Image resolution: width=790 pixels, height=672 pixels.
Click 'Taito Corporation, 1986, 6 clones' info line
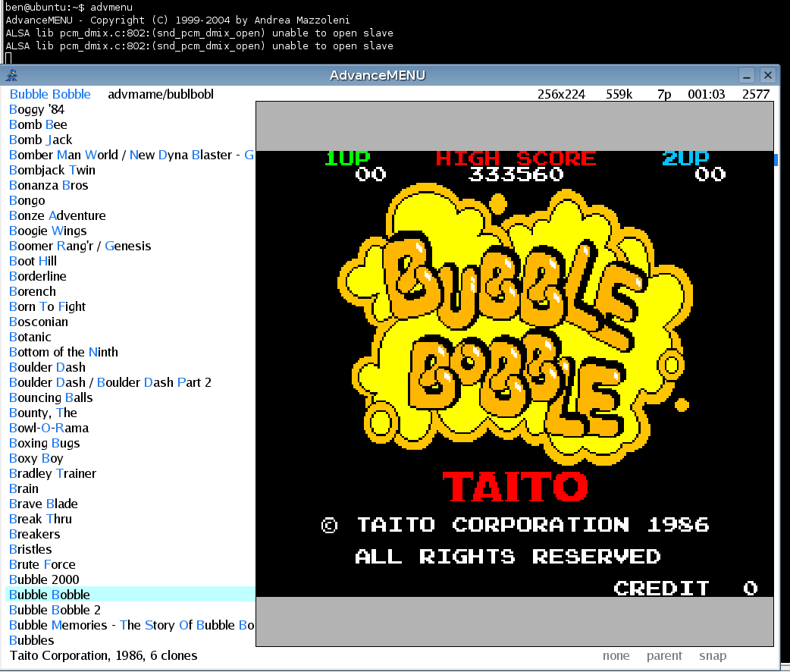tap(103, 655)
